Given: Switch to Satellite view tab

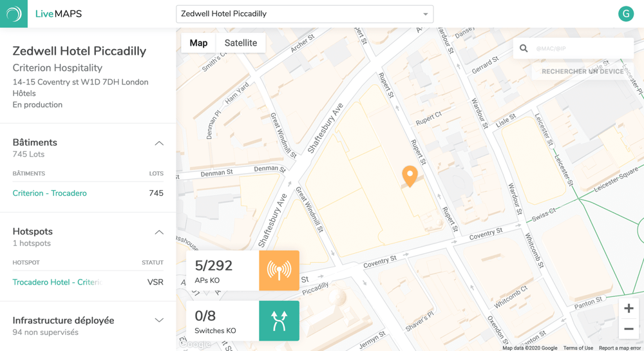Looking at the screenshot, I should coord(241,43).
